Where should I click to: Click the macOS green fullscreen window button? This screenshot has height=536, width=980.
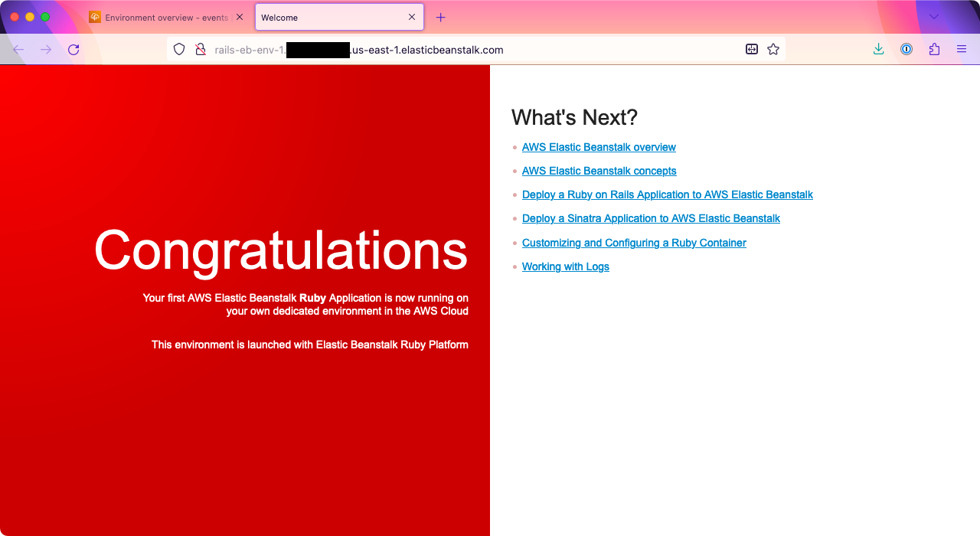(45, 17)
